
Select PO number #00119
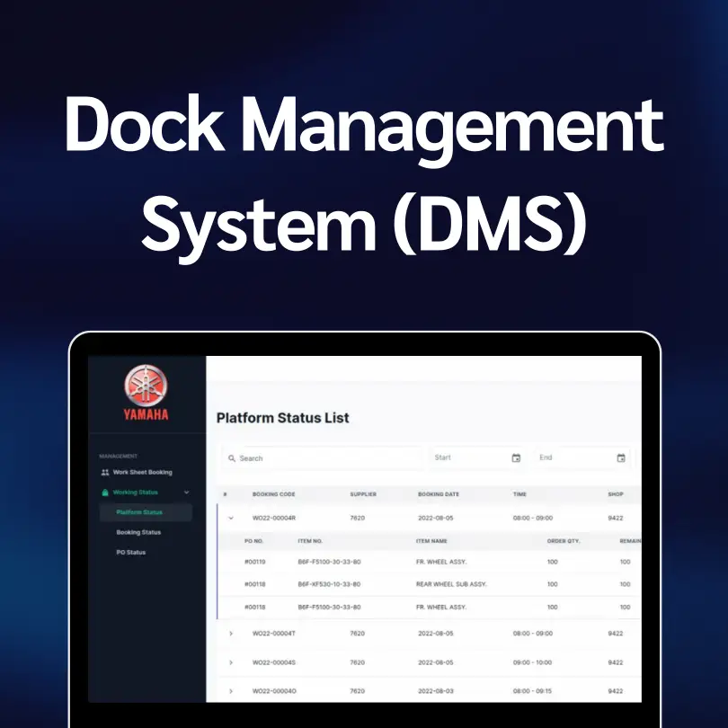[255, 562]
